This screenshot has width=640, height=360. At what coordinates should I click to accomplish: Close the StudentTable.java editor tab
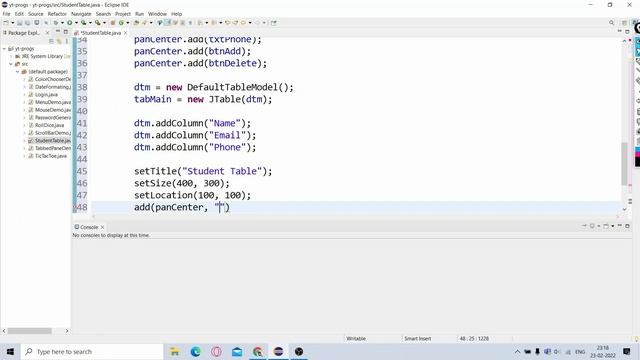coord(125,33)
